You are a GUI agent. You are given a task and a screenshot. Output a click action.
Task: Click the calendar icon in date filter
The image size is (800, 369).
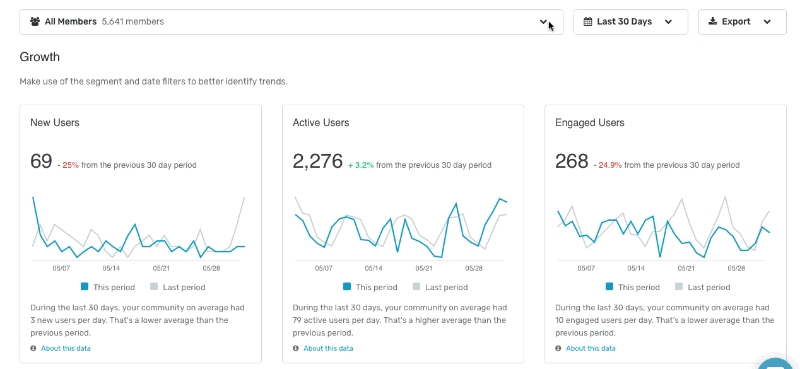click(x=588, y=22)
